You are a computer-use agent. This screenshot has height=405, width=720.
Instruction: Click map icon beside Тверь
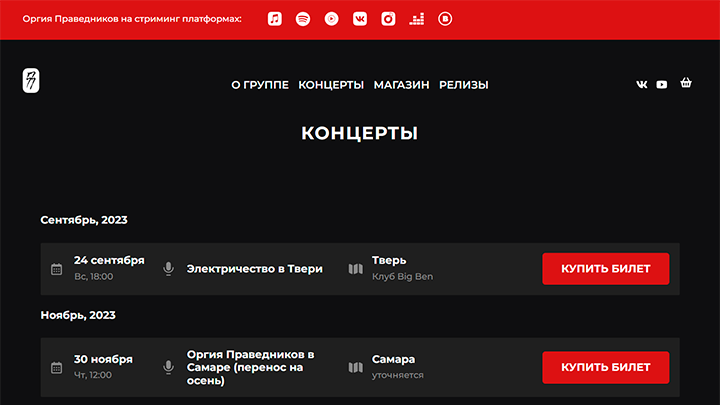tap(355, 269)
